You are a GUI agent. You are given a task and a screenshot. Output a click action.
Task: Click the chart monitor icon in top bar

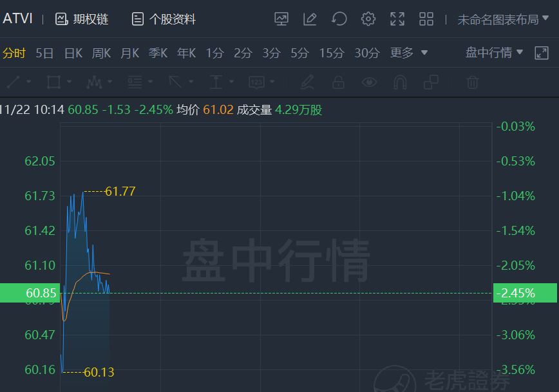281,19
